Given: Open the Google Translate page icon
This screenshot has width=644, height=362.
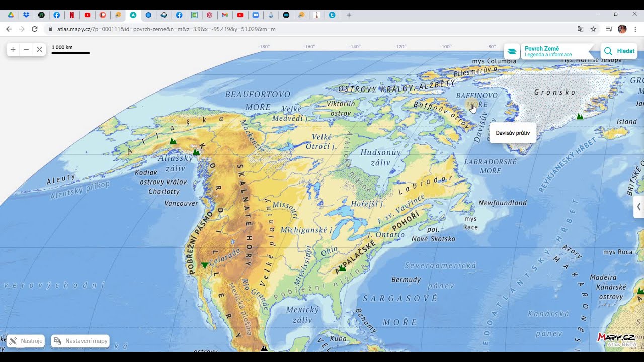Looking at the screenshot, I should click(580, 29).
